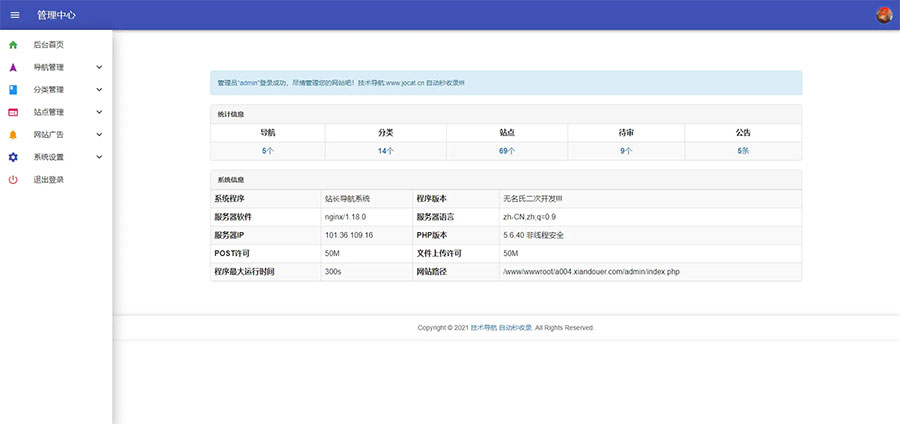Open the 9个 pending review link
The width and height of the screenshot is (900, 424).
(x=626, y=151)
